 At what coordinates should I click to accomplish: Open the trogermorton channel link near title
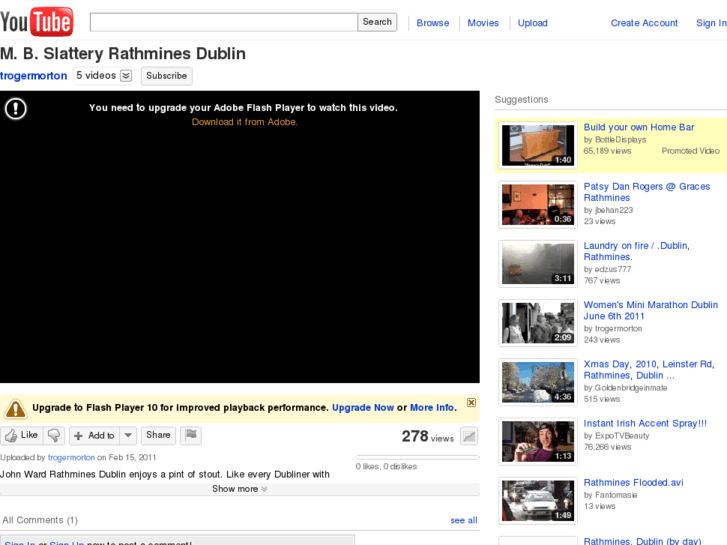coord(33,76)
